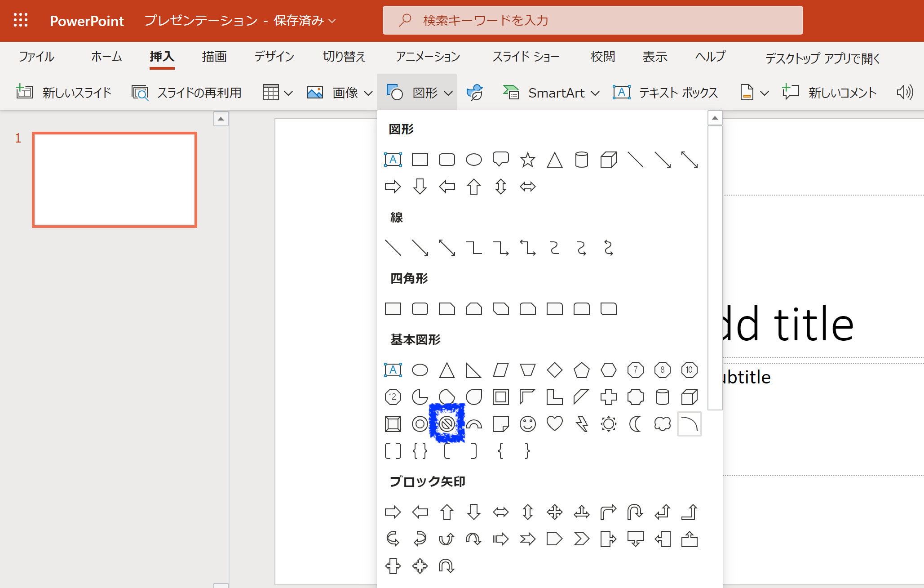Open the Animations (アニメーション) tab
This screenshot has height=588, width=924.
(x=428, y=57)
